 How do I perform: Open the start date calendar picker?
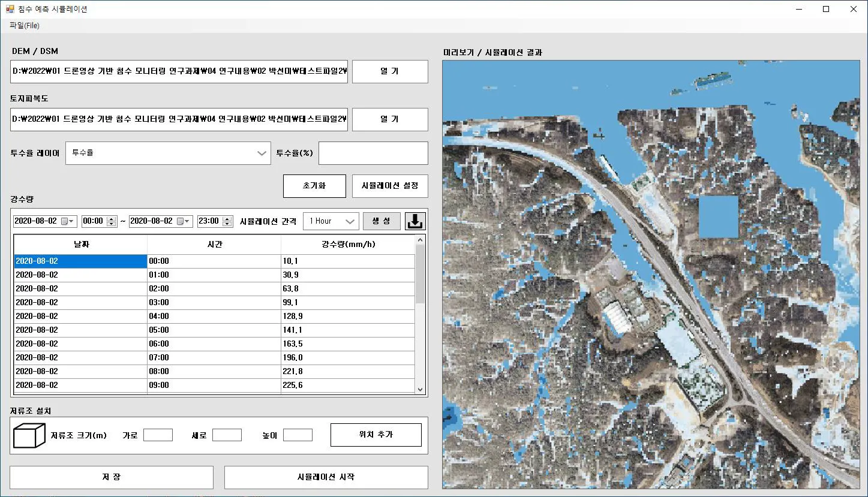(68, 221)
